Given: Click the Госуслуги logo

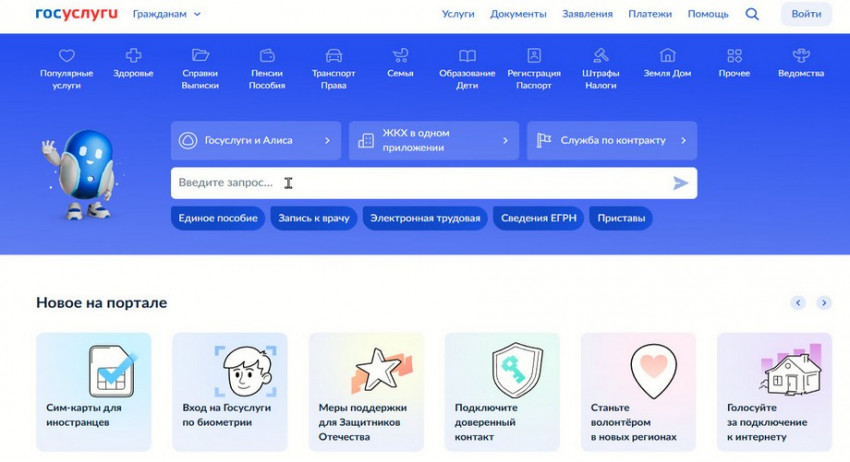Looking at the screenshot, I should [76, 14].
